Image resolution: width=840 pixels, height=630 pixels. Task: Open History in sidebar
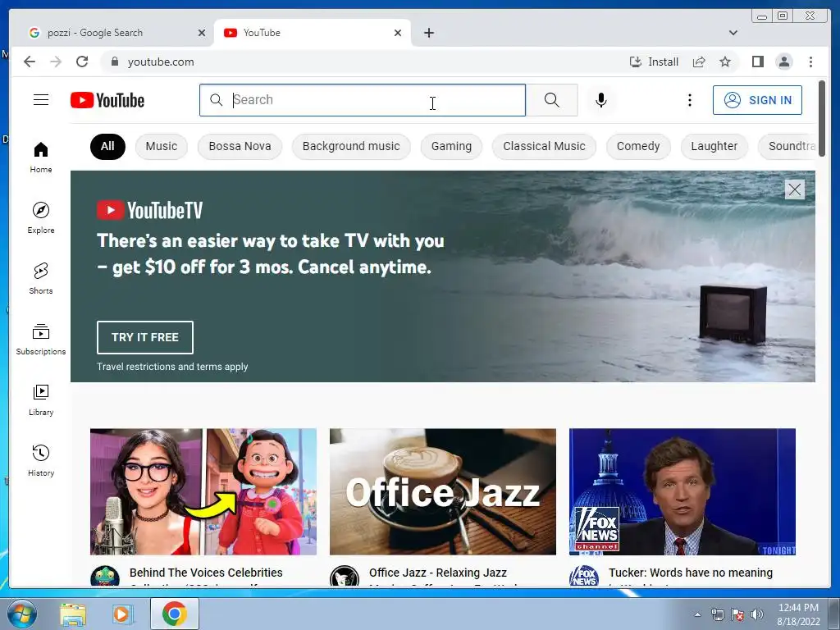pos(41,461)
